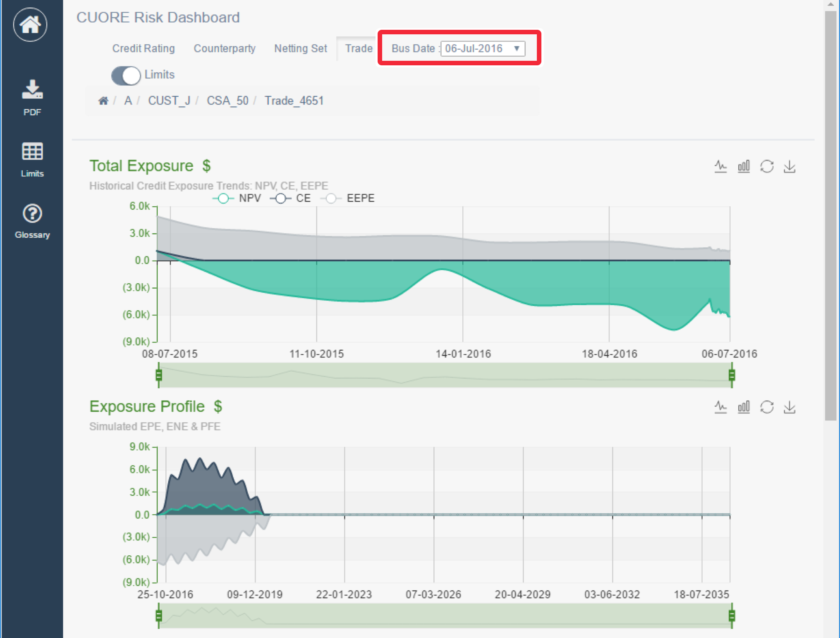Open breadcrumb rating A
840x638 pixels.
click(128, 101)
